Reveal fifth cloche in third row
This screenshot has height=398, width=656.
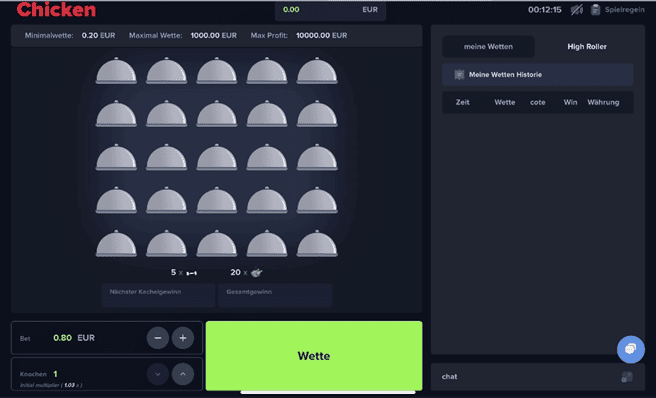(x=317, y=157)
